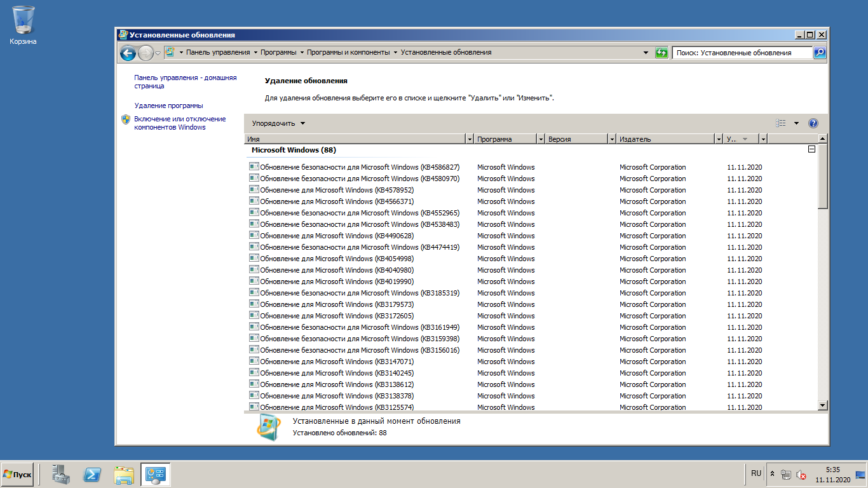Viewport: 868px width, 488px height.
Task: Click Control Panel taskbar button
Action: click(155, 475)
